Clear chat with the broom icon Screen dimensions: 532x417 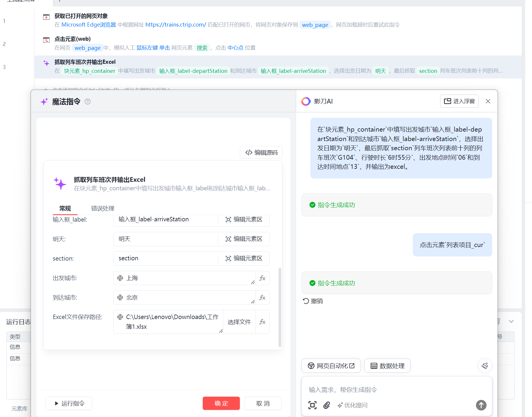485,366
